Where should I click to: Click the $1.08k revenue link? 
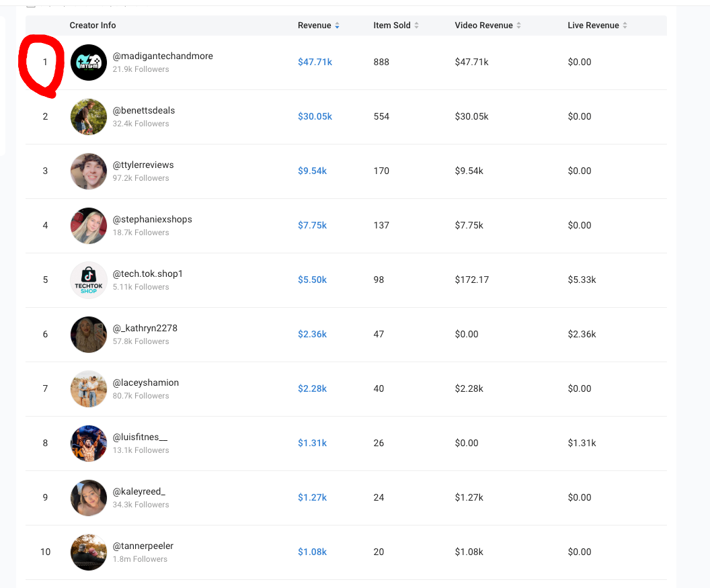tap(312, 552)
